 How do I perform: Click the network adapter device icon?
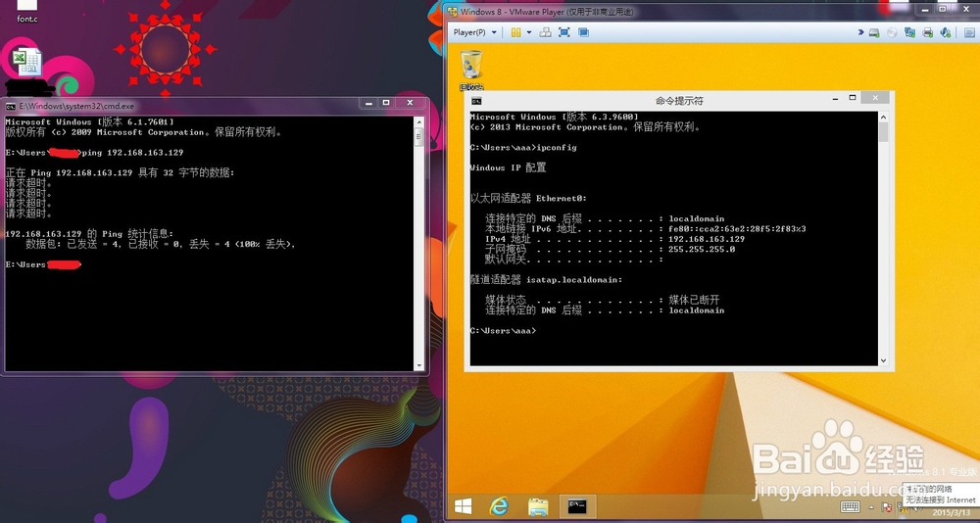(x=910, y=32)
